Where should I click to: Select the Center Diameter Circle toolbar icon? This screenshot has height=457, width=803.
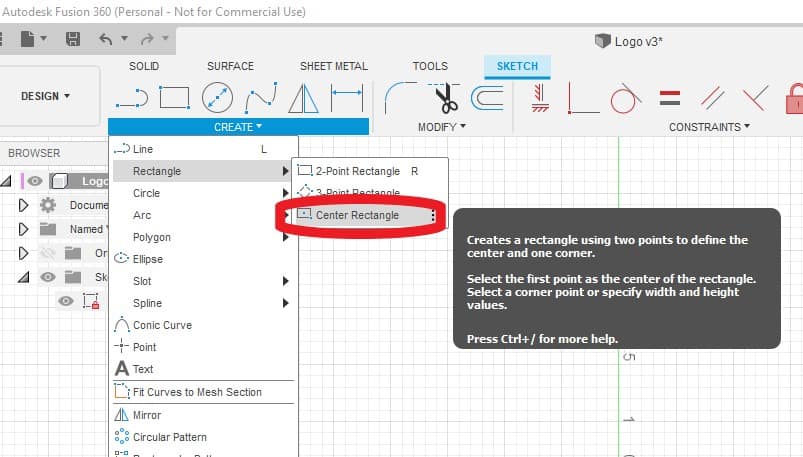(217, 97)
